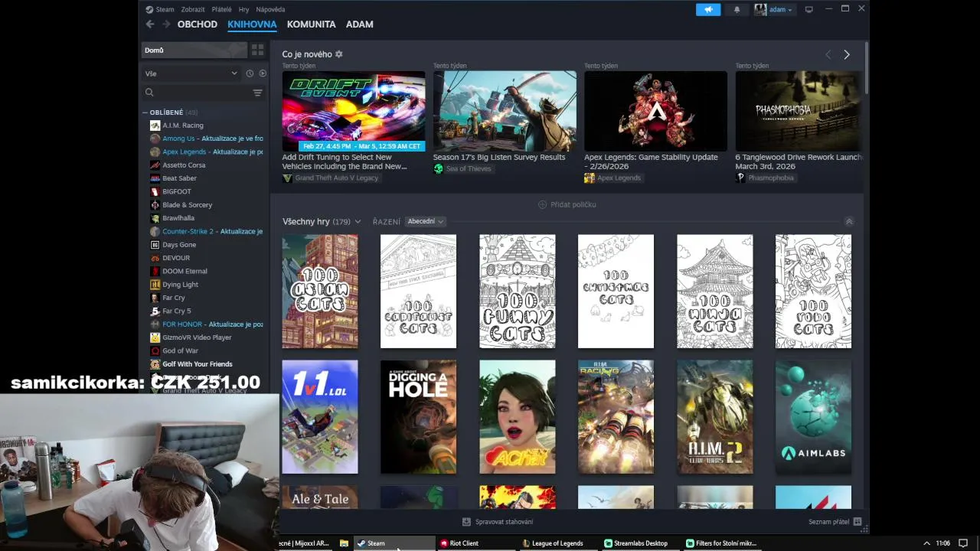Switch to the OBCHOD tab
980x551 pixels.
coord(198,24)
